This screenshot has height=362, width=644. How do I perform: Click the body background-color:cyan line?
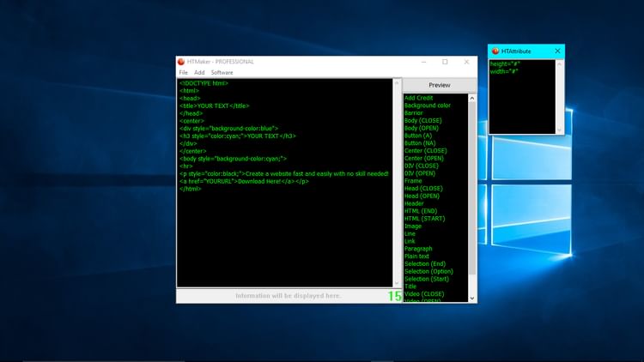coord(233,159)
